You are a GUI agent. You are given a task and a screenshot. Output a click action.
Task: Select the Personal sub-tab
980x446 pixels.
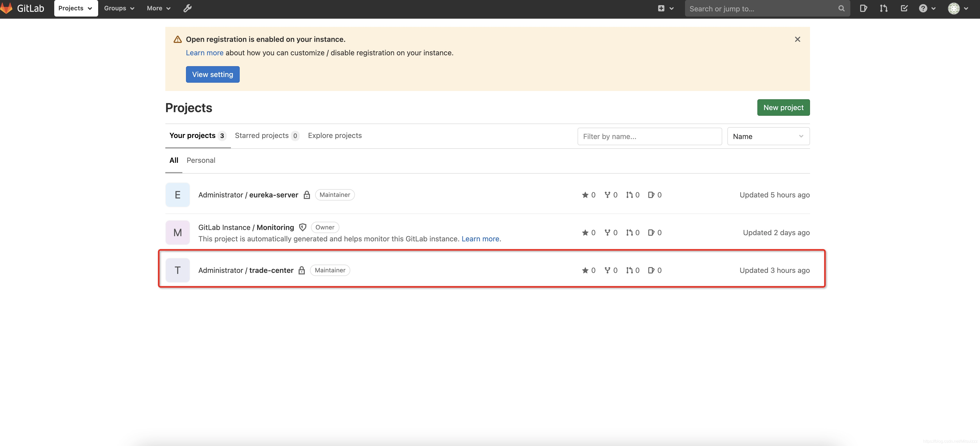tap(200, 160)
